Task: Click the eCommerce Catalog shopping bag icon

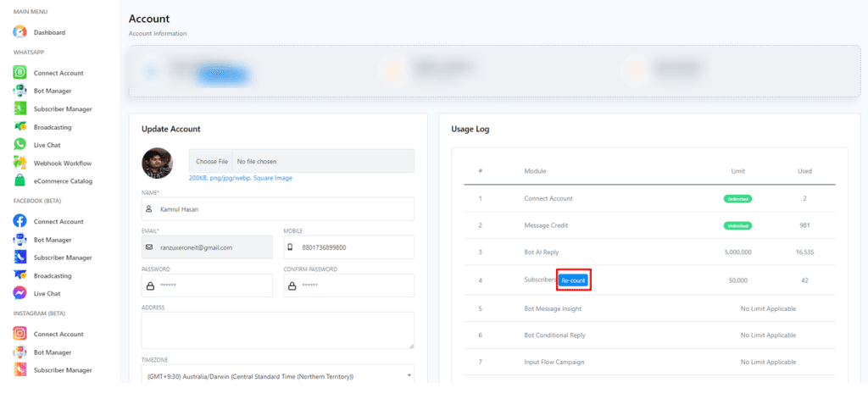Action: click(x=19, y=180)
